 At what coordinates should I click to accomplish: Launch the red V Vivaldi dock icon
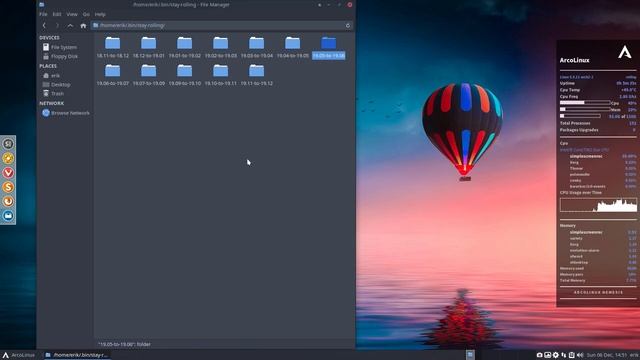[x=8, y=172]
